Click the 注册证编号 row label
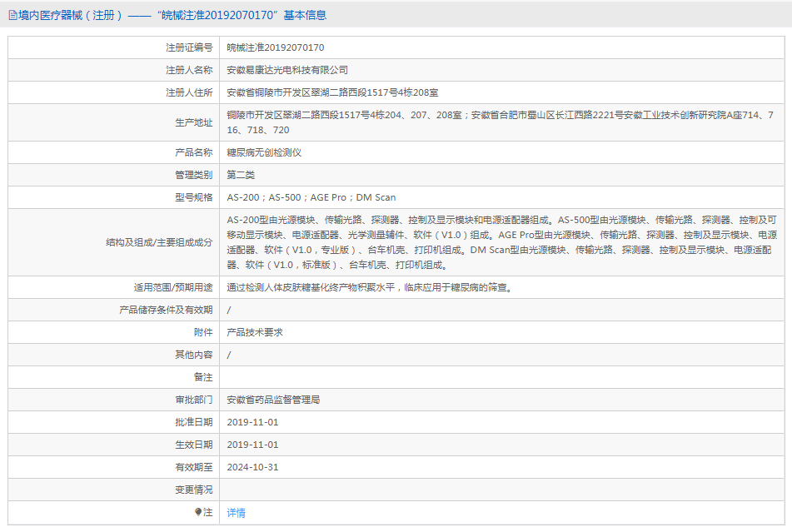 [x=189, y=48]
